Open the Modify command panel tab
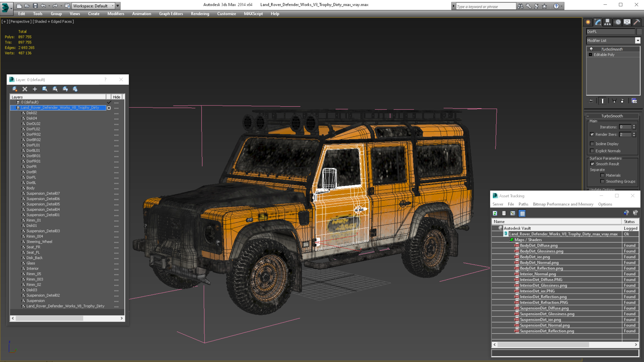Screen dimensions: 644x362 tap(598, 22)
